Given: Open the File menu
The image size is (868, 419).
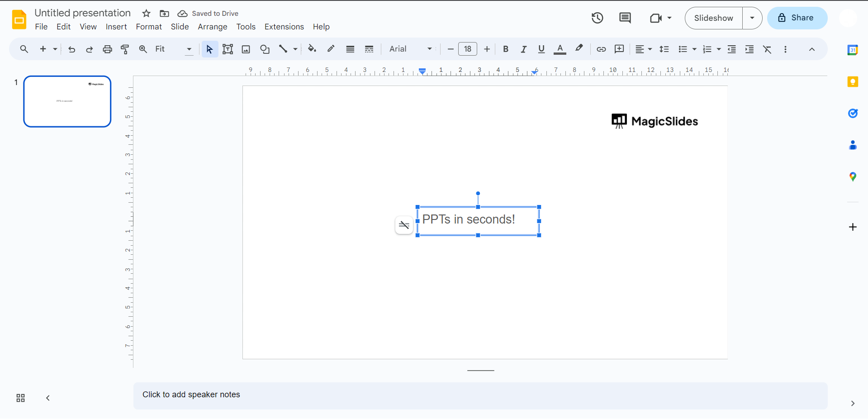Looking at the screenshot, I should [41, 27].
